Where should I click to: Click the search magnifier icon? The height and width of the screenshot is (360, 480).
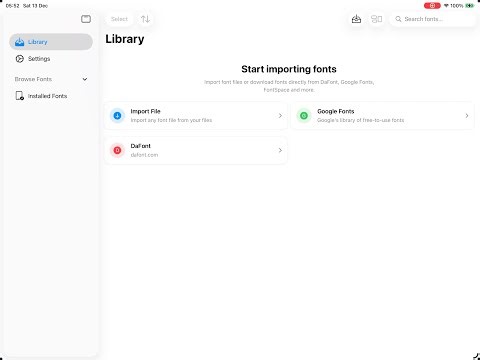398,19
